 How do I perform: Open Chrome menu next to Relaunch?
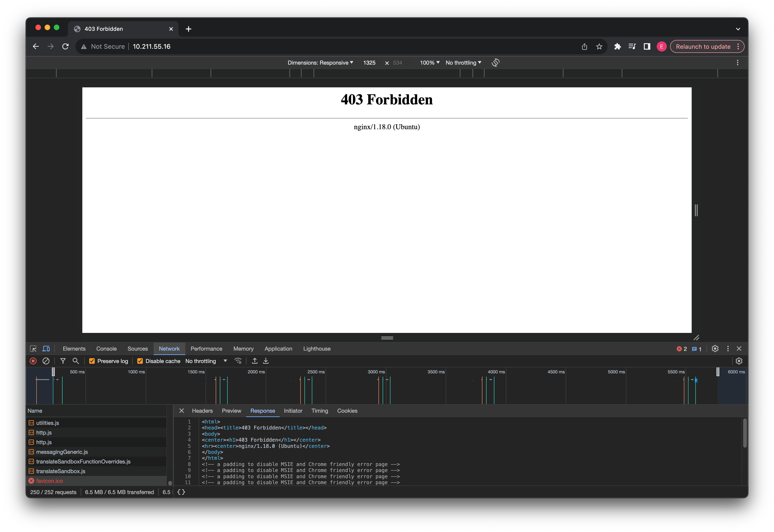click(x=738, y=47)
